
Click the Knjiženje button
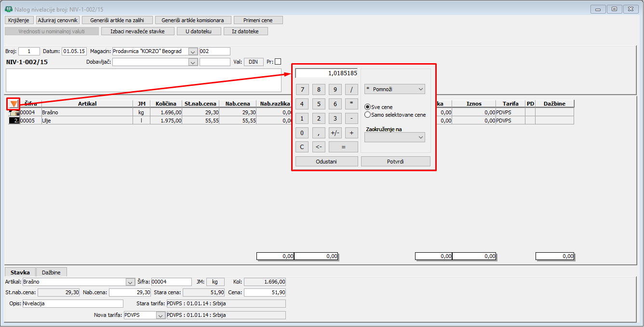point(19,20)
